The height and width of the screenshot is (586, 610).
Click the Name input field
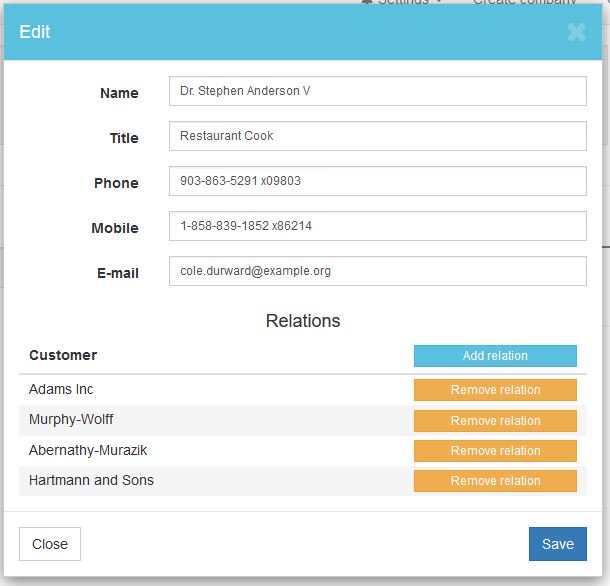pyautogui.click(x=377, y=91)
